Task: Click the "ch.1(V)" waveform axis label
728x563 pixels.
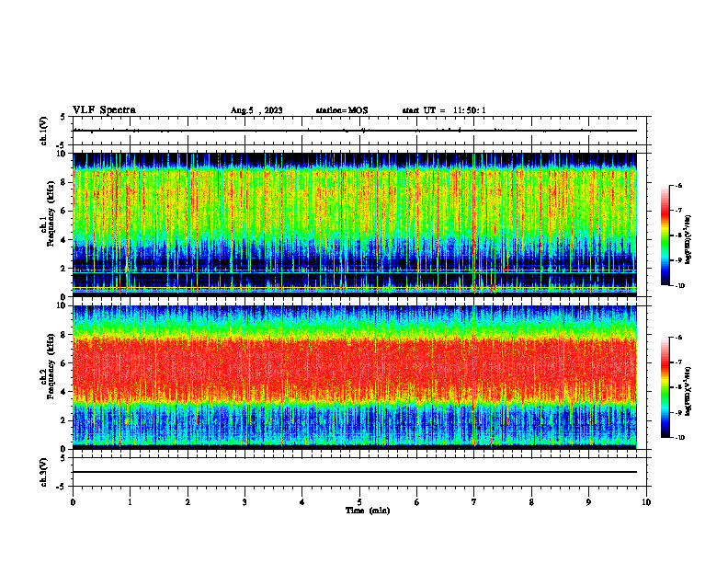Action: 44,131
